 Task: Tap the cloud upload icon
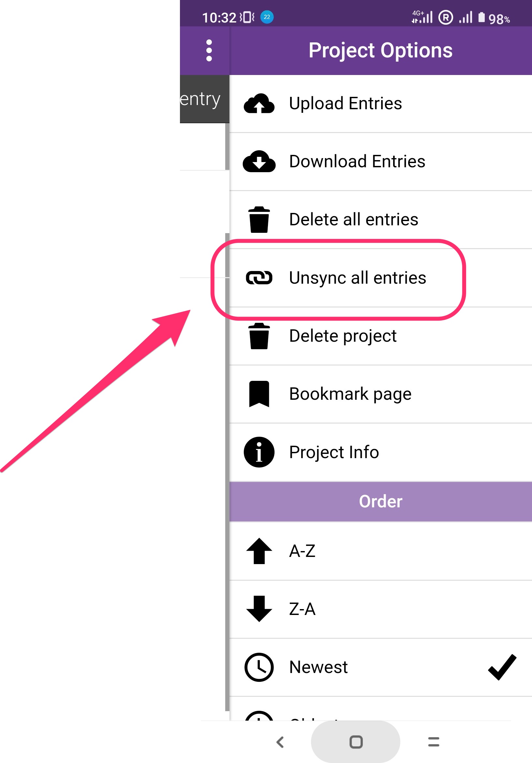click(x=259, y=104)
